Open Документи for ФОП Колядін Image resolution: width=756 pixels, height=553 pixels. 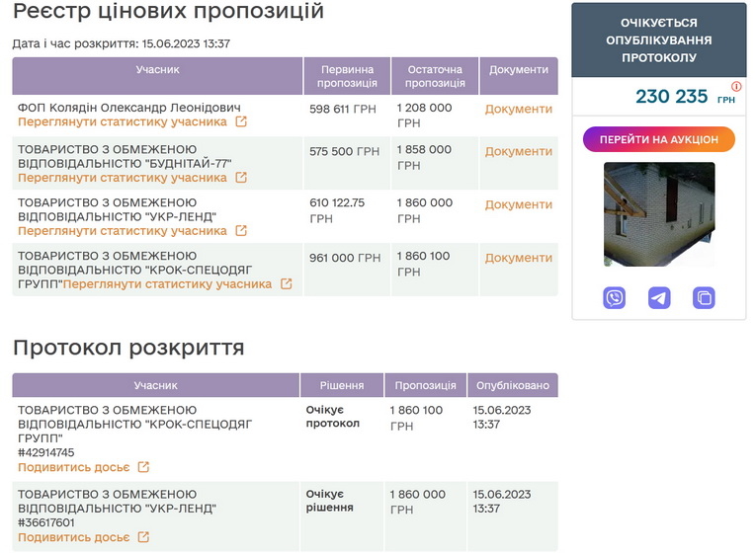click(x=518, y=109)
